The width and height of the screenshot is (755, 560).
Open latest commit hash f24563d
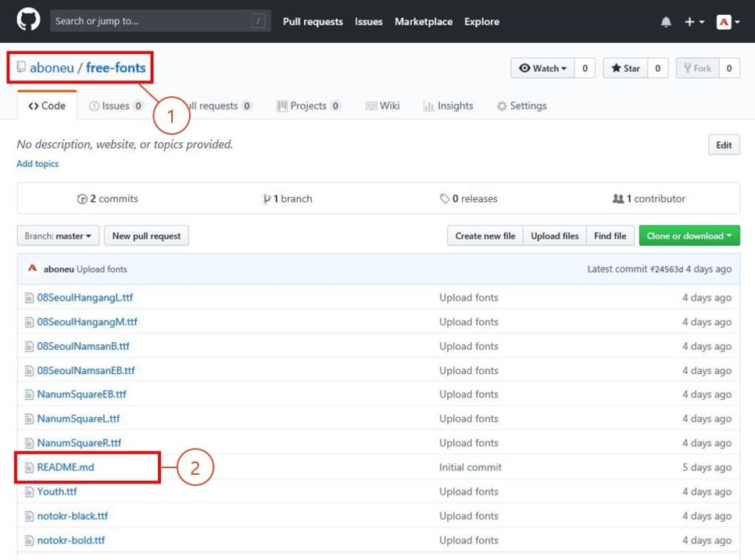(x=667, y=269)
